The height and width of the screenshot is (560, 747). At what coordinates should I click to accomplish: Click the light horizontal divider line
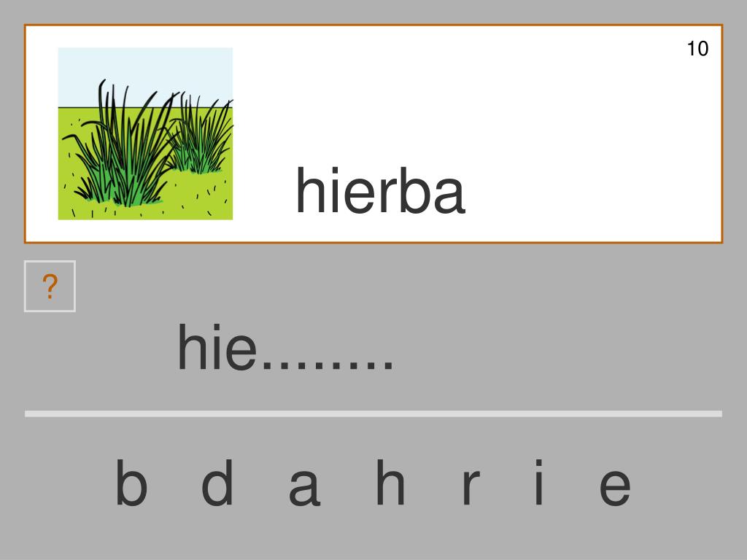[x=373, y=414]
